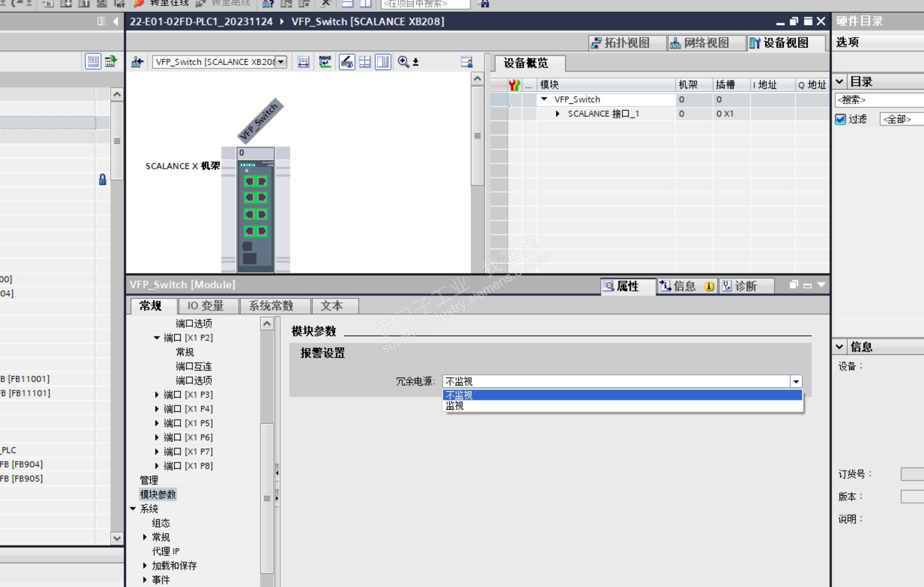Click the 0 X1 slot cell in 设备概览

(x=731, y=114)
